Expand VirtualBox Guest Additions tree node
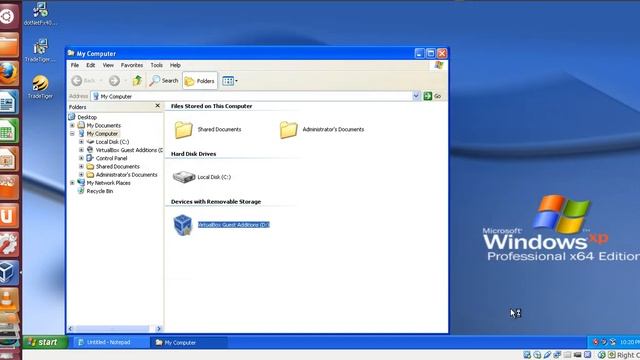The width and height of the screenshot is (640, 360). tap(81, 150)
